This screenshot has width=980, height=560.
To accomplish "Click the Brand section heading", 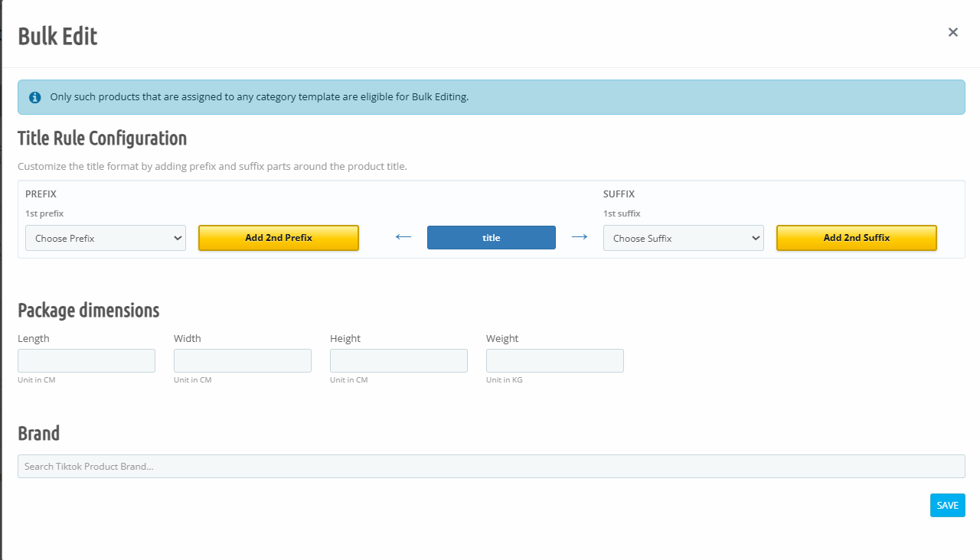I will click(x=38, y=434).
